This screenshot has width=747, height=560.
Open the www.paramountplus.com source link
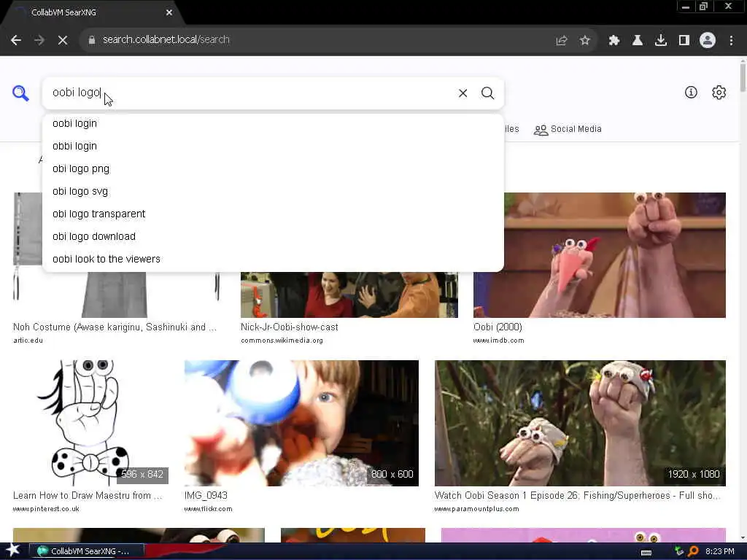[476, 509]
